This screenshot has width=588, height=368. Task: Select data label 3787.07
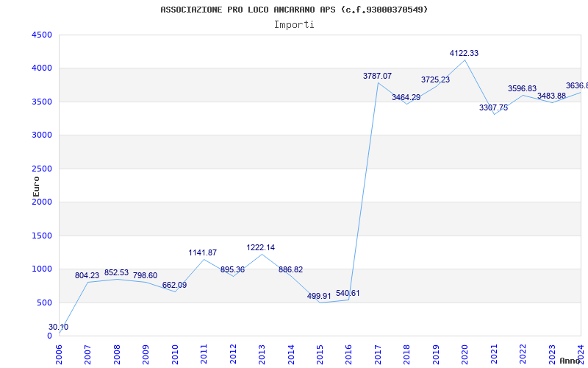(377, 77)
